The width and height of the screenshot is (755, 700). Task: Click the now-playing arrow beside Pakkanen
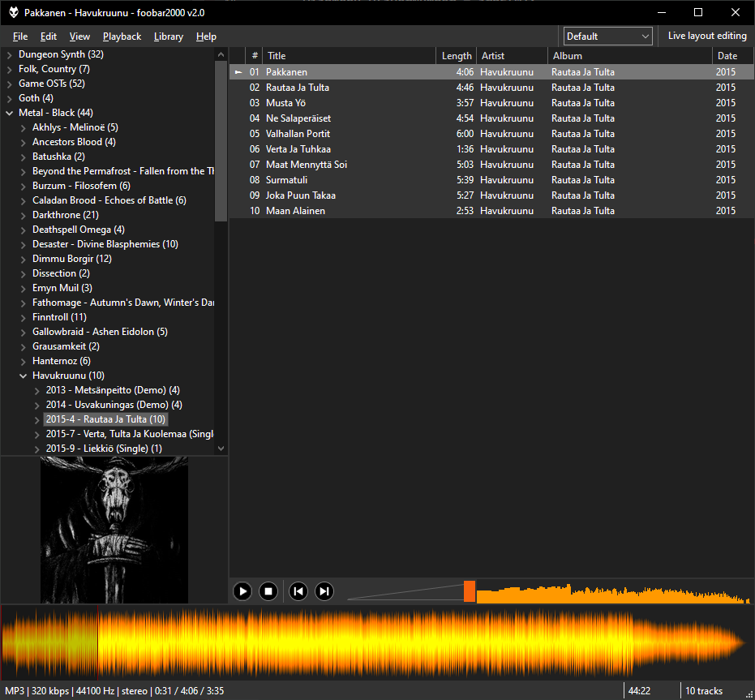[x=238, y=72]
